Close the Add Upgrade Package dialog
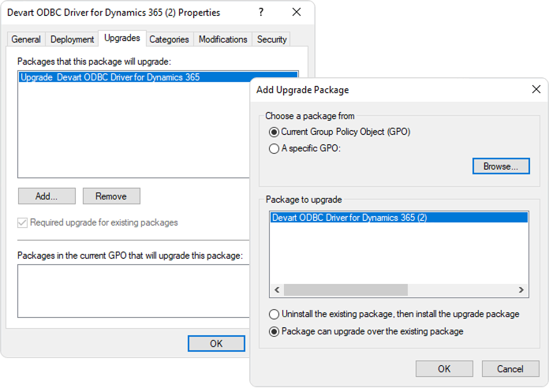 (x=536, y=90)
